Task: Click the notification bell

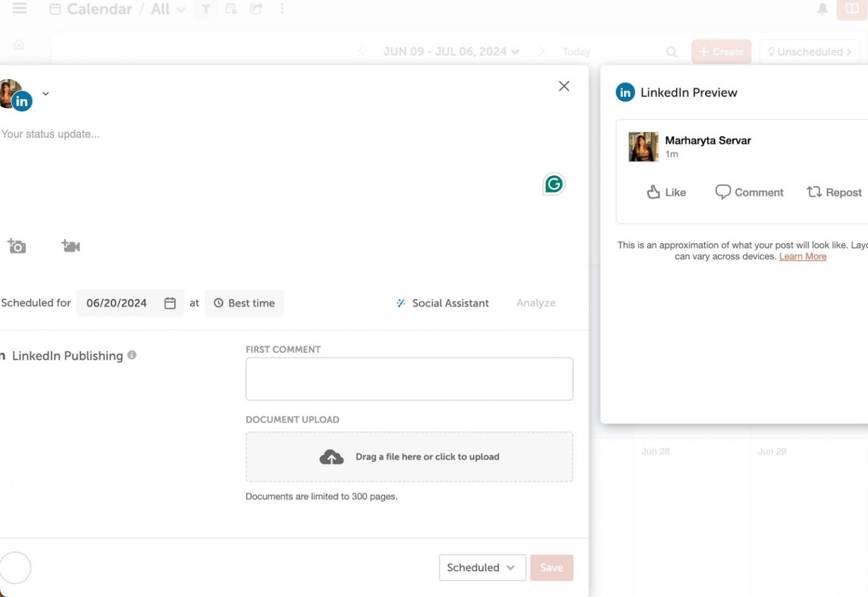Action: (x=823, y=9)
